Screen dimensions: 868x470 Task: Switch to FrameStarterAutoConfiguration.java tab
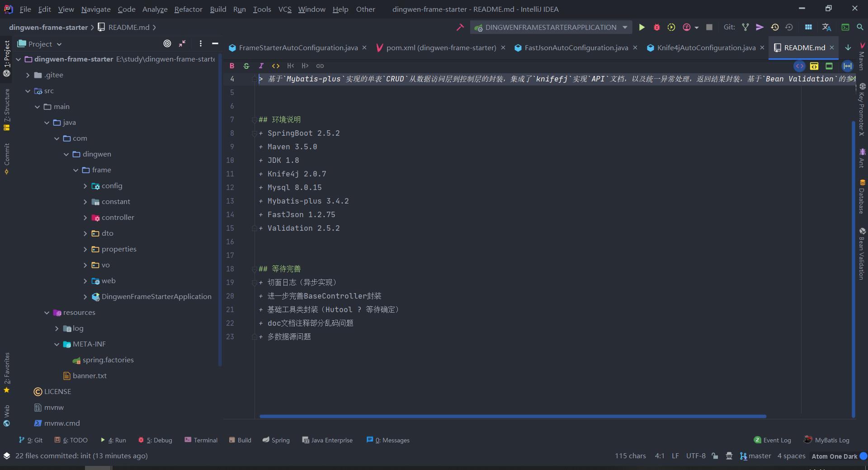(x=298, y=47)
